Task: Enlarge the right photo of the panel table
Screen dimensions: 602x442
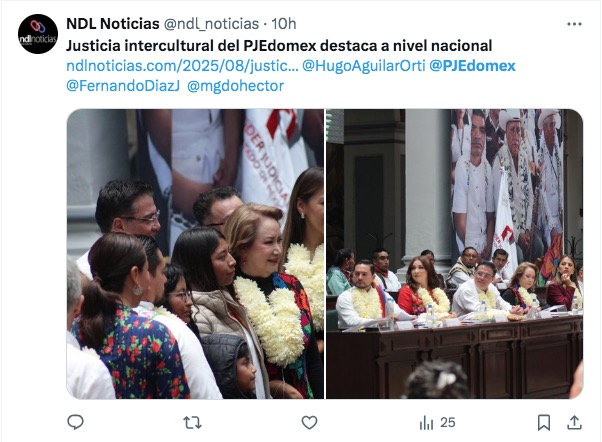Action: click(x=455, y=254)
